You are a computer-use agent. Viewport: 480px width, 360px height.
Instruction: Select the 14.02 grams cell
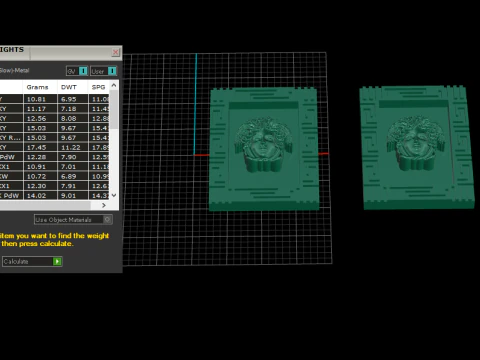[40, 196]
